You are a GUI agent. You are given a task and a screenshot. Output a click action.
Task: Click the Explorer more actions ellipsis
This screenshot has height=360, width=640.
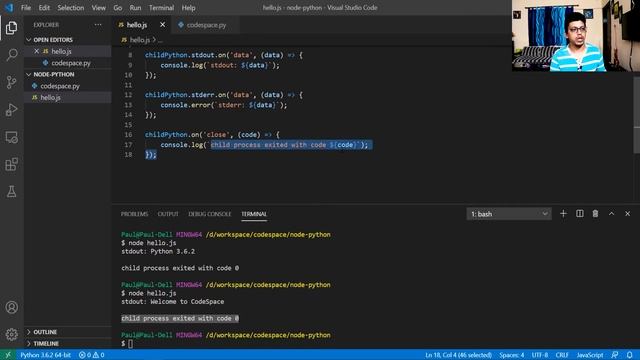98,25
